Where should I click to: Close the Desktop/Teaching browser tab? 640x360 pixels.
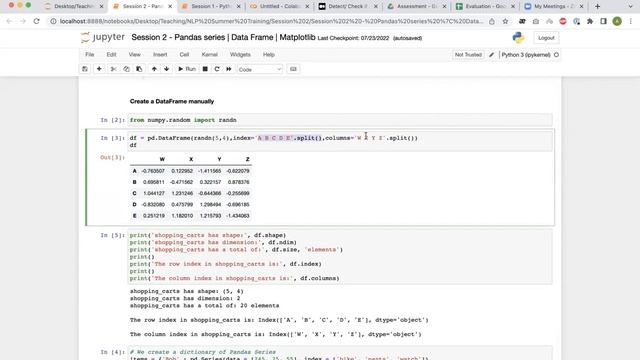pos(101,6)
